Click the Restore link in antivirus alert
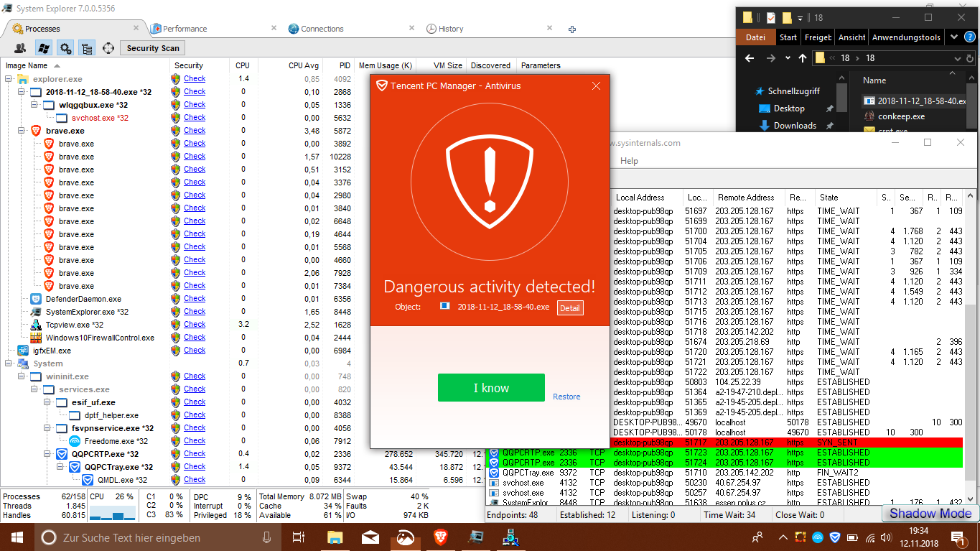980x551 pixels. pyautogui.click(x=566, y=397)
